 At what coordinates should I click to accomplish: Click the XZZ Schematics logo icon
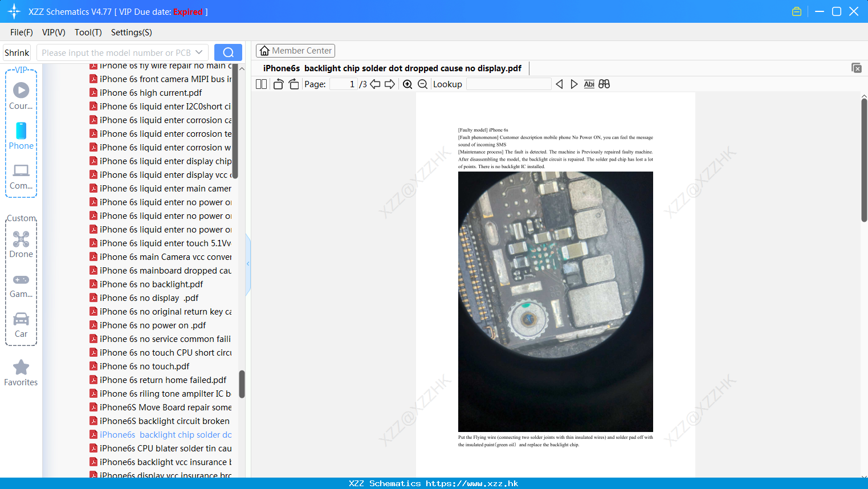(x=14, y=11)
